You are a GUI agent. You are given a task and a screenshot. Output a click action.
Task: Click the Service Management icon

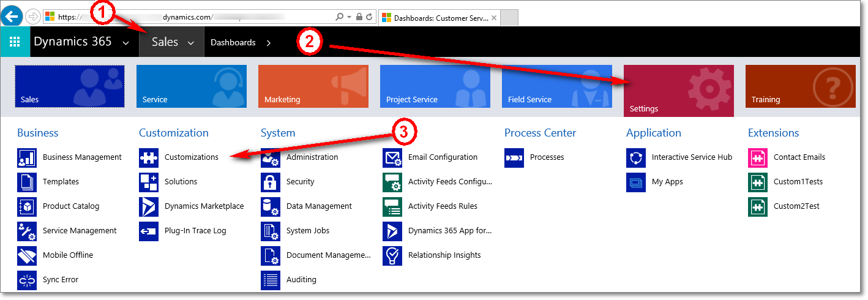click(x=27, y=231)
